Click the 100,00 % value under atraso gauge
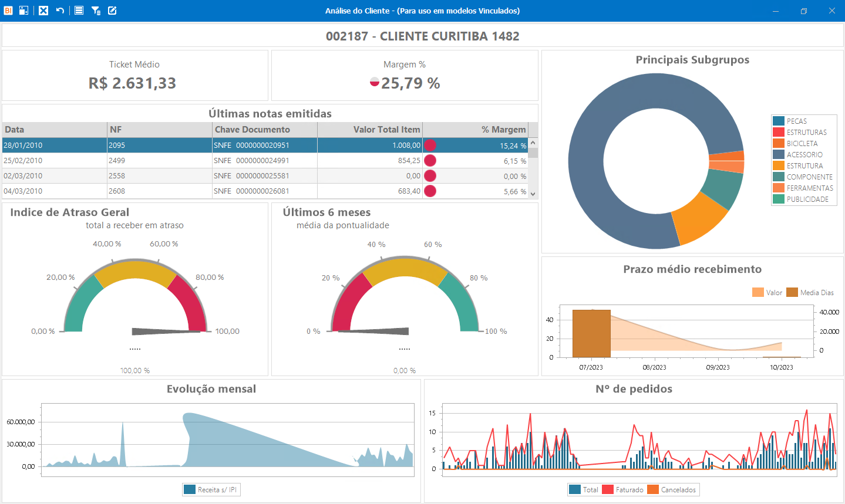 click(x=135, y=370)
